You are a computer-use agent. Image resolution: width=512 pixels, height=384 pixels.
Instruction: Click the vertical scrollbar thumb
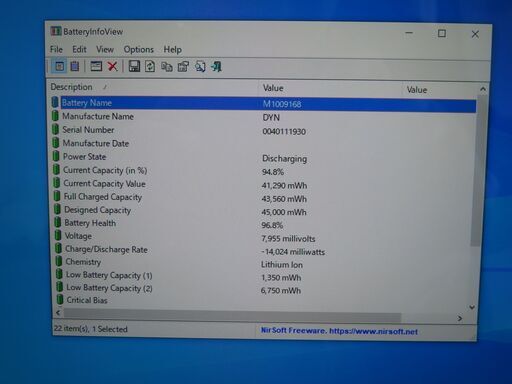tap(477, 171)
